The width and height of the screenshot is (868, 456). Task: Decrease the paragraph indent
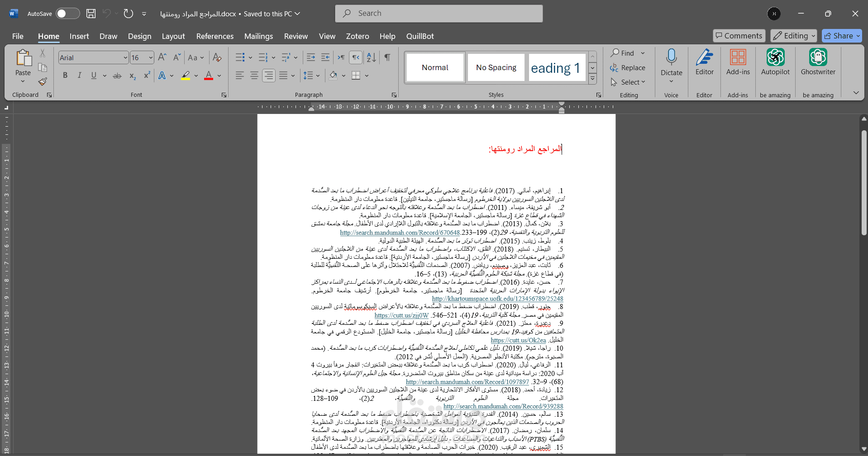[311, 57]
